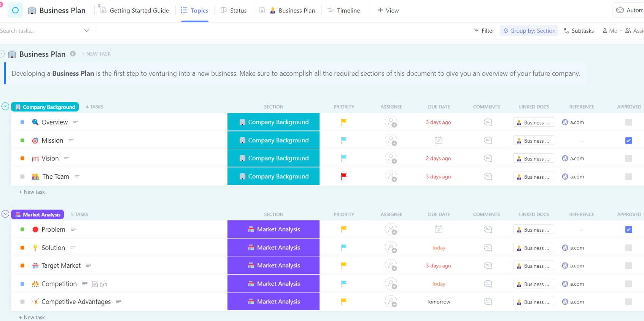Image resolution: width=644 pixels, height=321 pixels.
Task: Open the search tasks dropdown chevron
Action: pyautogui.click(x=87, y=31)
